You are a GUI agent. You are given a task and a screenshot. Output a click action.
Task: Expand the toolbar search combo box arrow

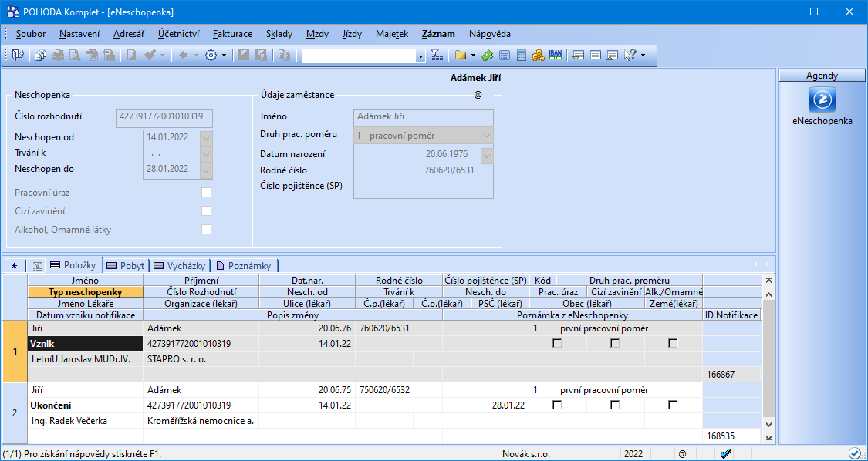[420, 56]
